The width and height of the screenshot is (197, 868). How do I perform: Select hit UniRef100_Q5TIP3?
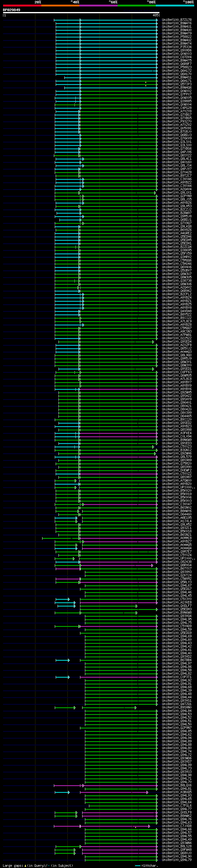177,84
